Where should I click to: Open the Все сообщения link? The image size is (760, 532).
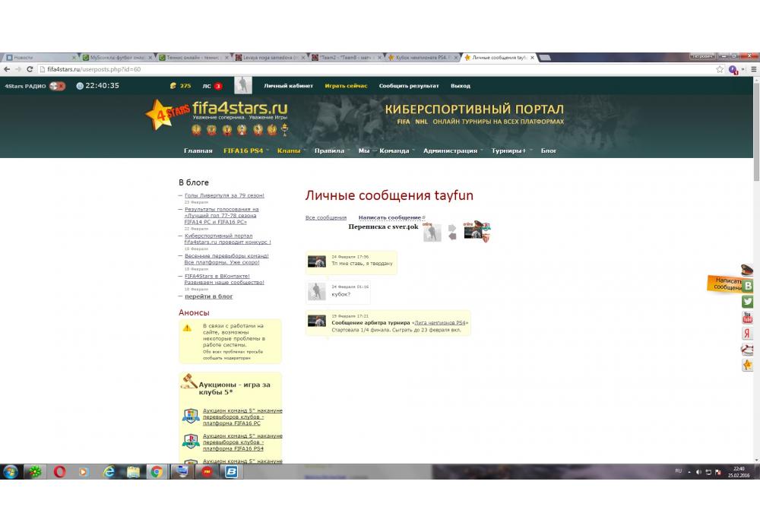(x=325, y=218)
